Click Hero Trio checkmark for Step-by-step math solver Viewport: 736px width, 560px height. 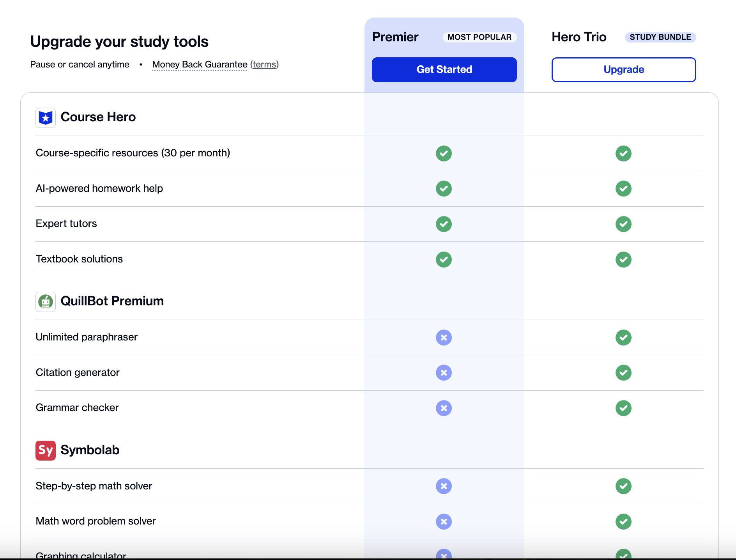click(623, 486)
